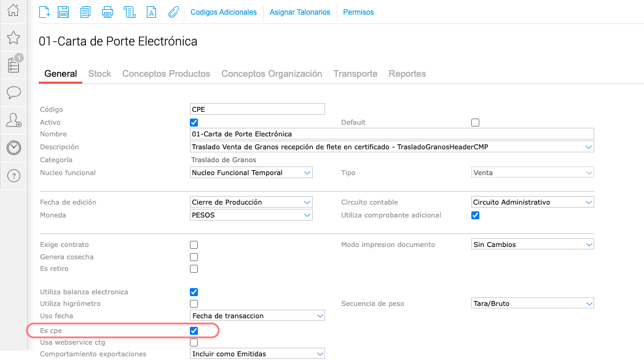Switch to the Transporte tab
Viewport: 644px width, 360px height.
click(x=355, y=74)
